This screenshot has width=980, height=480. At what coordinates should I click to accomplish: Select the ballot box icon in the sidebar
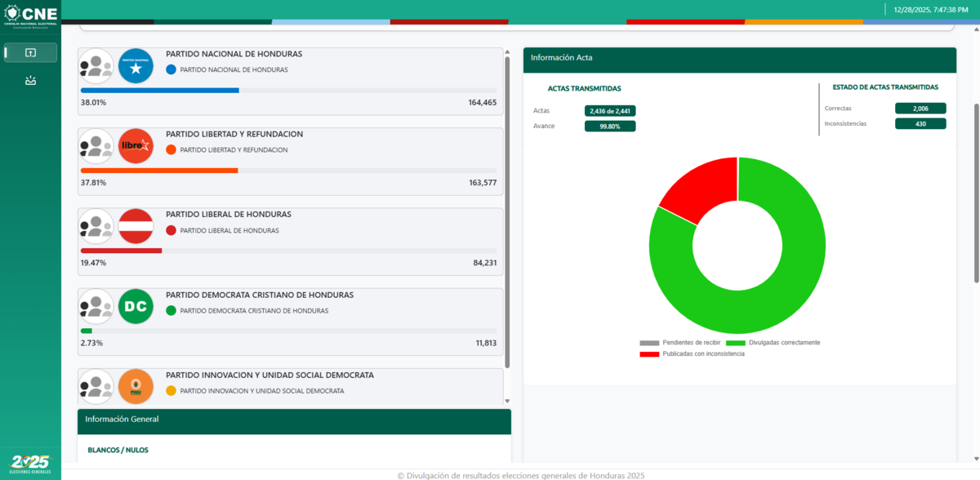30,80
